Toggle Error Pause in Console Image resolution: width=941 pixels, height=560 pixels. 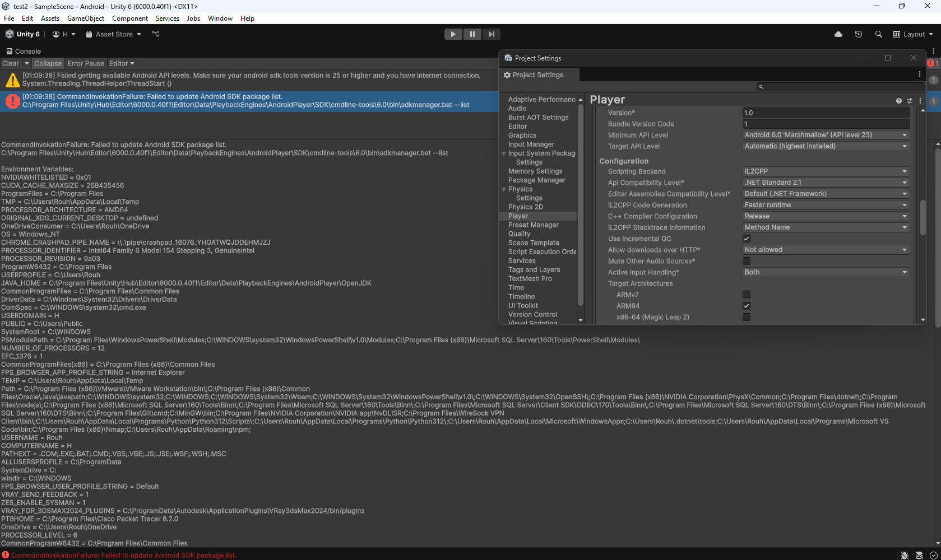pos(86,63)
